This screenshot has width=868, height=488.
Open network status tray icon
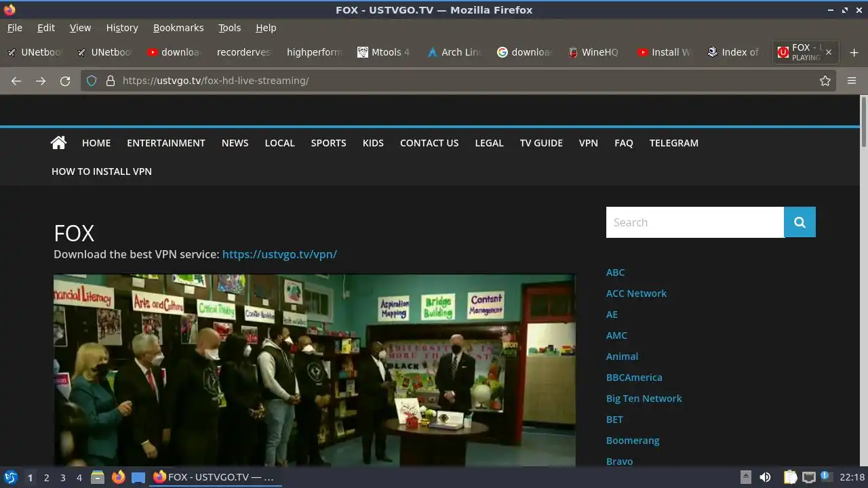[x=808, y=477]
